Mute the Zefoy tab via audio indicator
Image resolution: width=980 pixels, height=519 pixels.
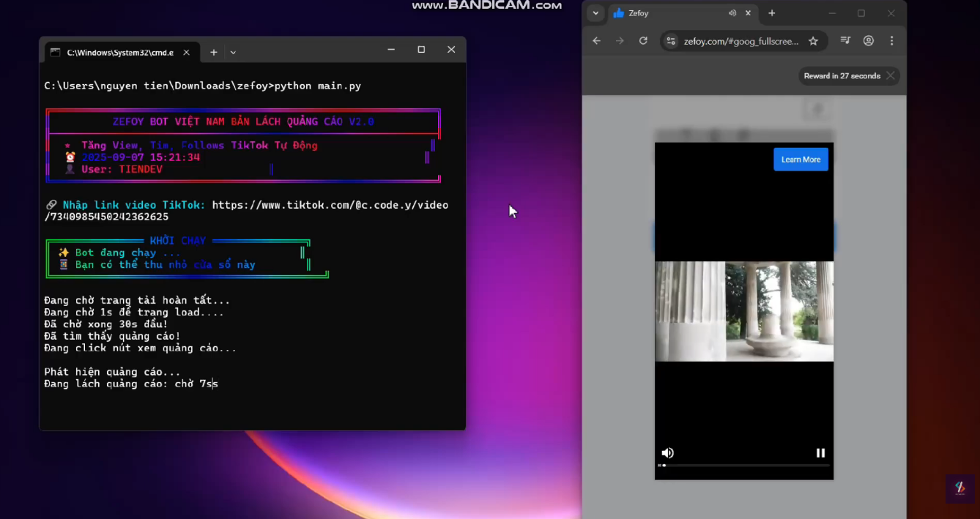pos(732,13)
